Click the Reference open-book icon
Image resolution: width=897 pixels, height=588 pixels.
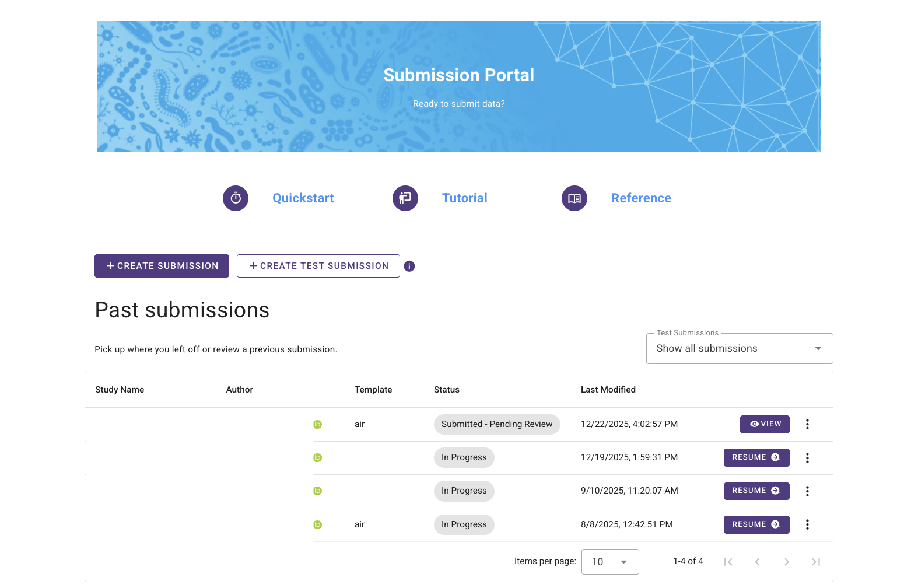tap(574, 198)
